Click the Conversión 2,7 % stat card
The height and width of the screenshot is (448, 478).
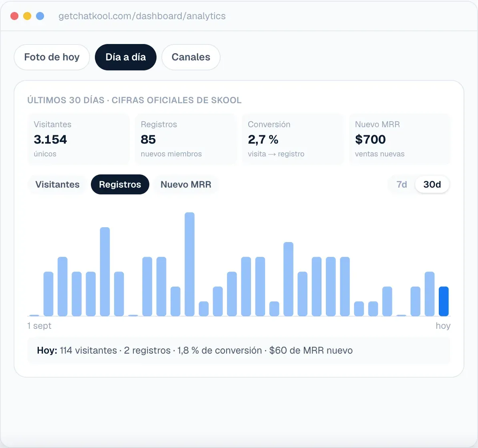(x=293, y=139)
